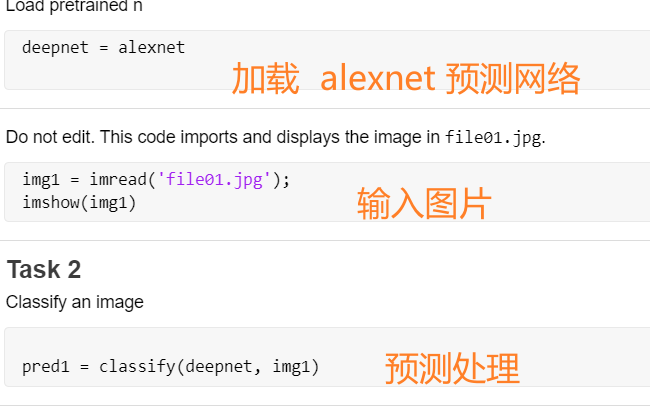Click the pred1 = classify(deepnet, img1) line

pos(170,367)
